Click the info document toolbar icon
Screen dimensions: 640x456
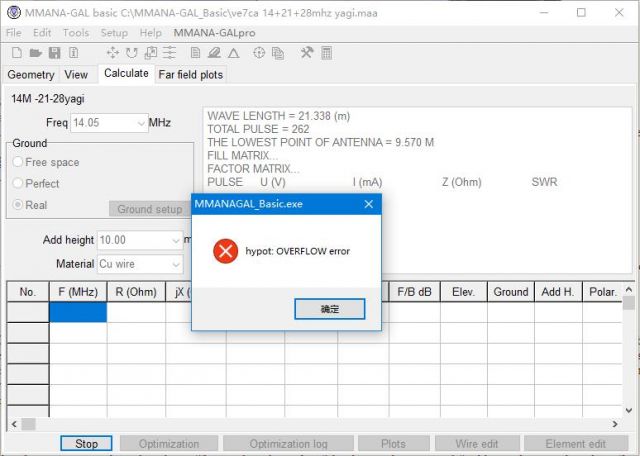tap(73, 53)
